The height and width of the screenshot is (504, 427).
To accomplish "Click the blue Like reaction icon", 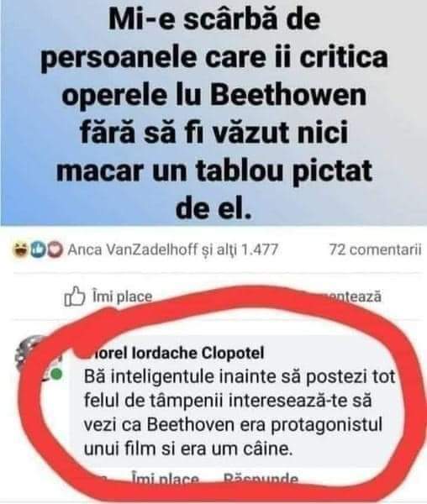I will point(38,249).
